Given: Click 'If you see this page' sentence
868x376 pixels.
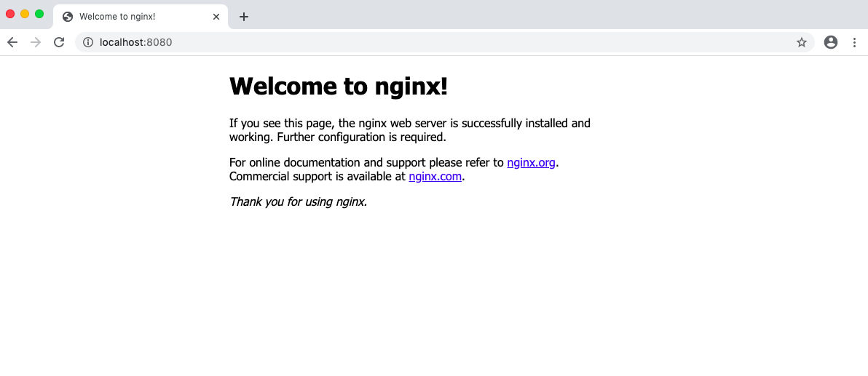Looking at the screenshot, I should click(x=410, y=130).
